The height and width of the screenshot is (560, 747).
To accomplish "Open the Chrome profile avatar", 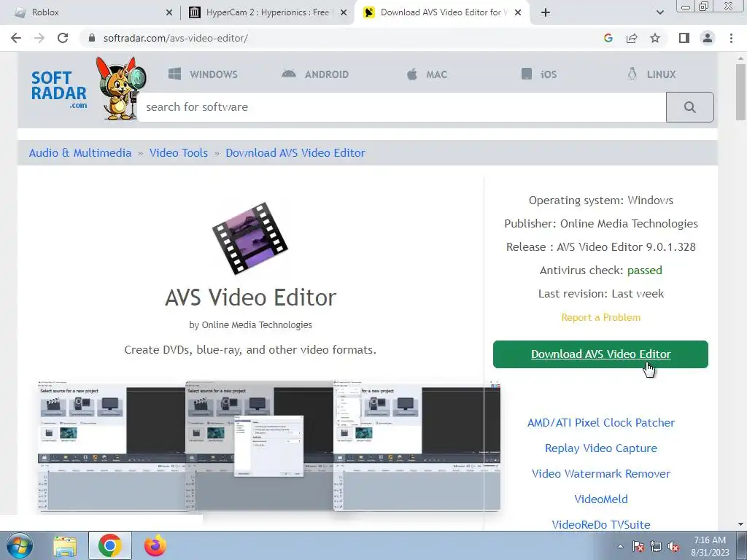I will [708, 38].
